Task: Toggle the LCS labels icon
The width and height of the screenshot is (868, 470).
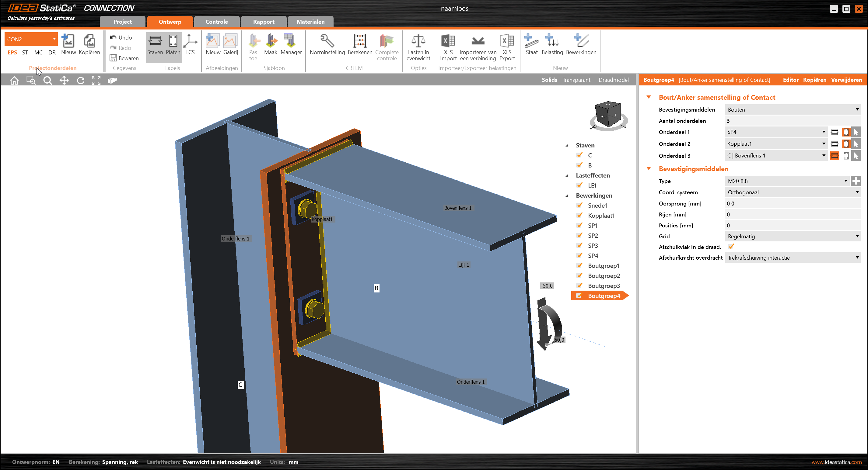Action: (191, 41)
